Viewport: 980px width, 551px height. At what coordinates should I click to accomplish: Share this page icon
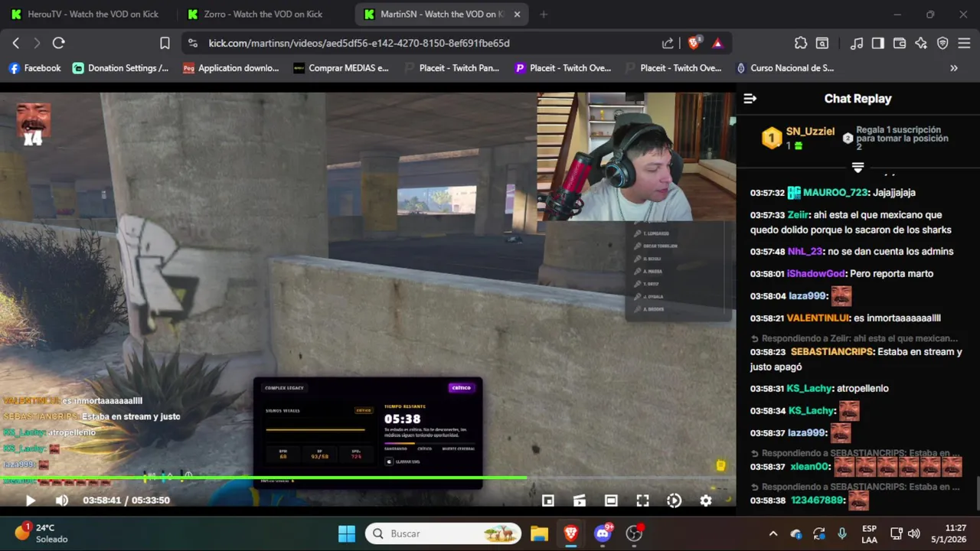(x=668, y=43)
